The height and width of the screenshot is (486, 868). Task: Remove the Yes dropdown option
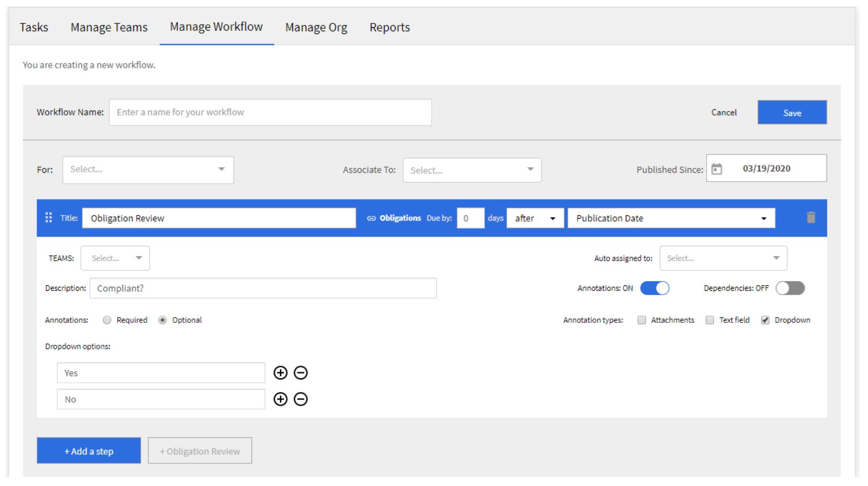301,373
